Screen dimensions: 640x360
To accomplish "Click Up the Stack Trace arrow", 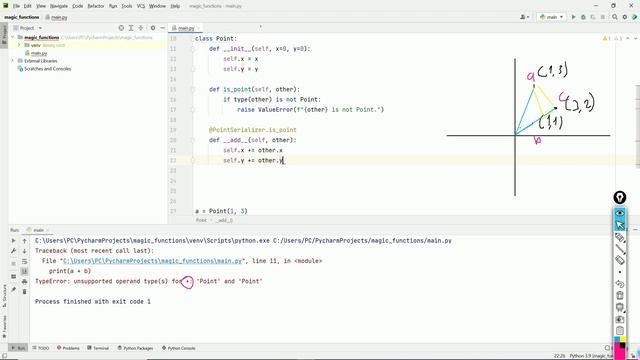I will point(24,241).
